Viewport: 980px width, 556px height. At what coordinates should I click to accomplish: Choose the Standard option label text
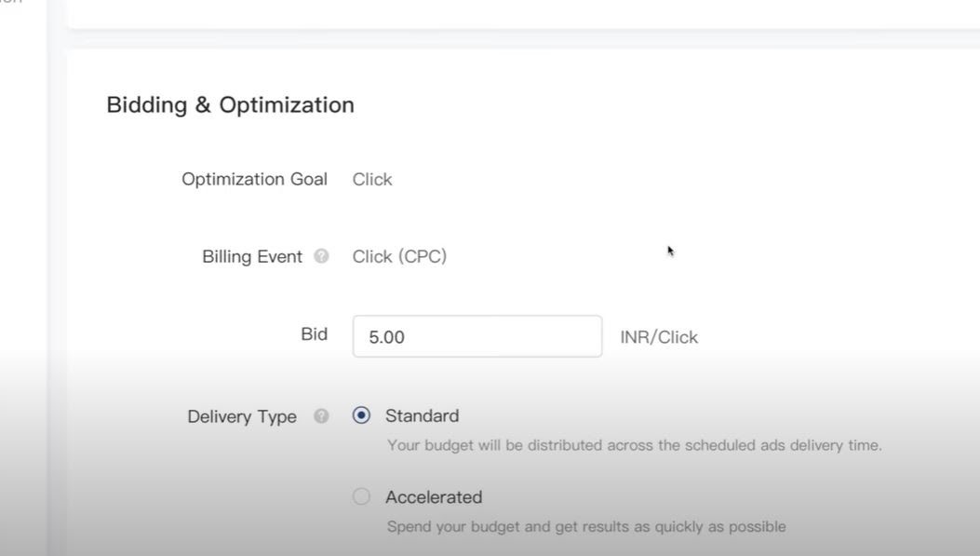[422, 416]
